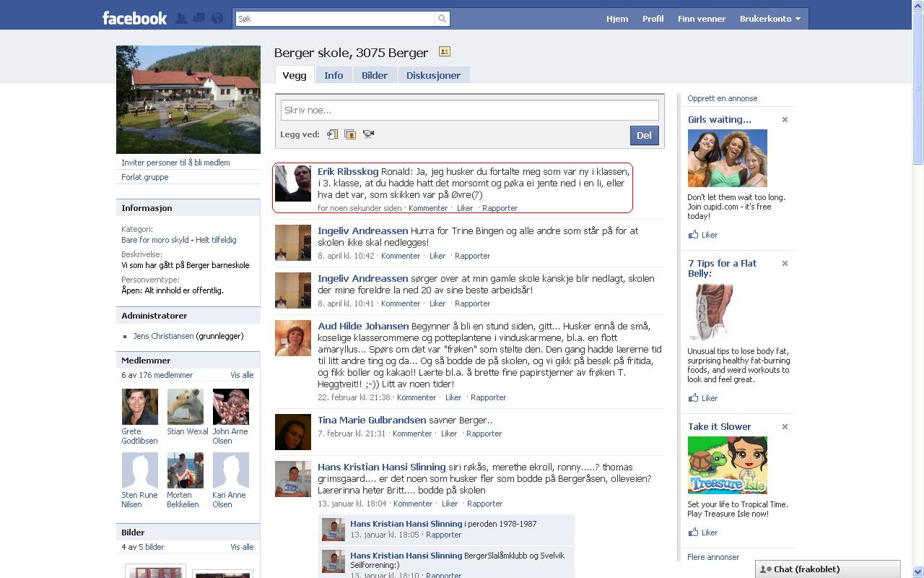Attach a video icon under Legg ved
Viewport: 924px width, 578px height.
coord(368,134)
